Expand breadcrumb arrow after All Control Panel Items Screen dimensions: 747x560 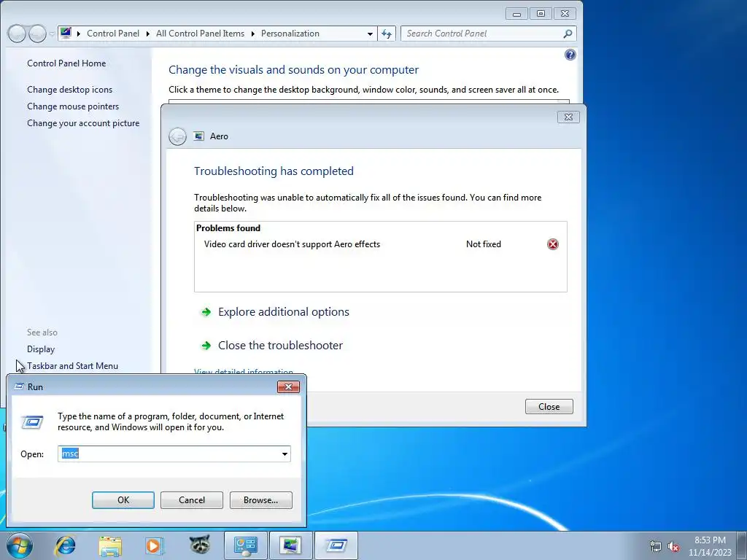tap(252, 34)
